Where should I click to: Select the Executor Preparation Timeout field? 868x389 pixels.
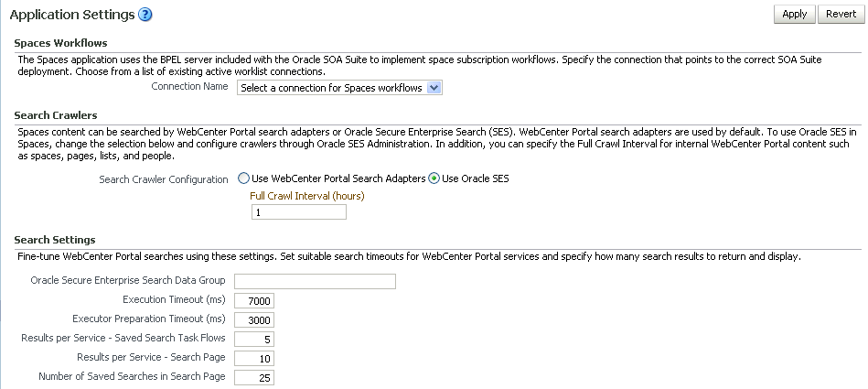(254, 319)
